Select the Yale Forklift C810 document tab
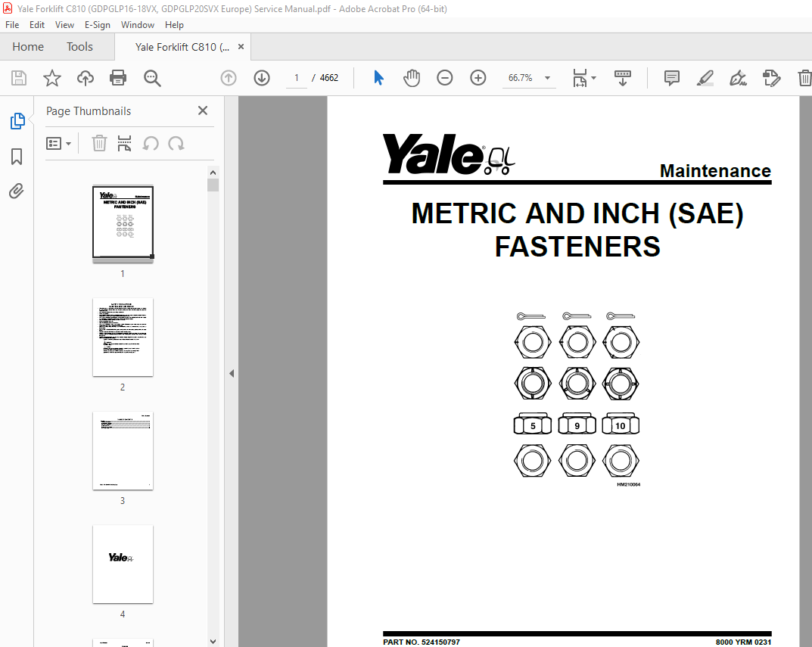Image resolution: width=812 pixels, height=647 pixels. pos(182,47)
